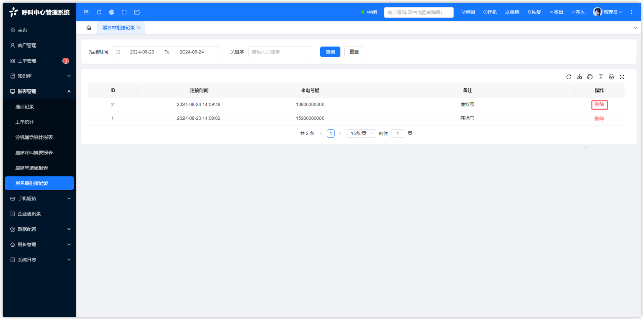Click the 关键字 keyword input field
Image resolution: width=644 pixels, height=320 pixels.
pos(280,52)
